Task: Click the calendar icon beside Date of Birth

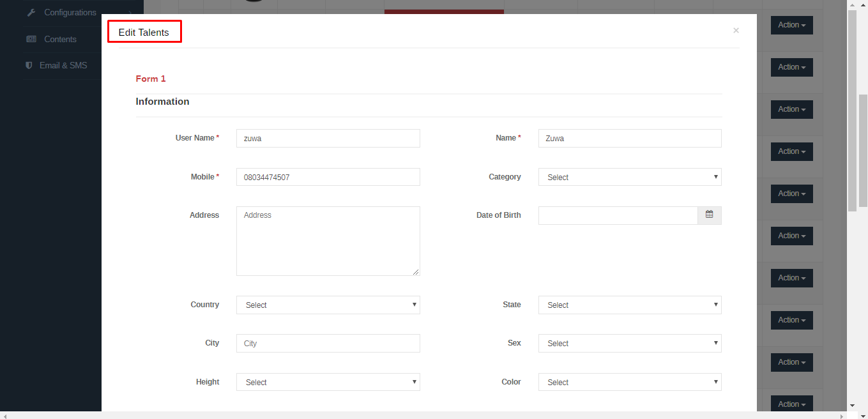Action: coord(709,215)
